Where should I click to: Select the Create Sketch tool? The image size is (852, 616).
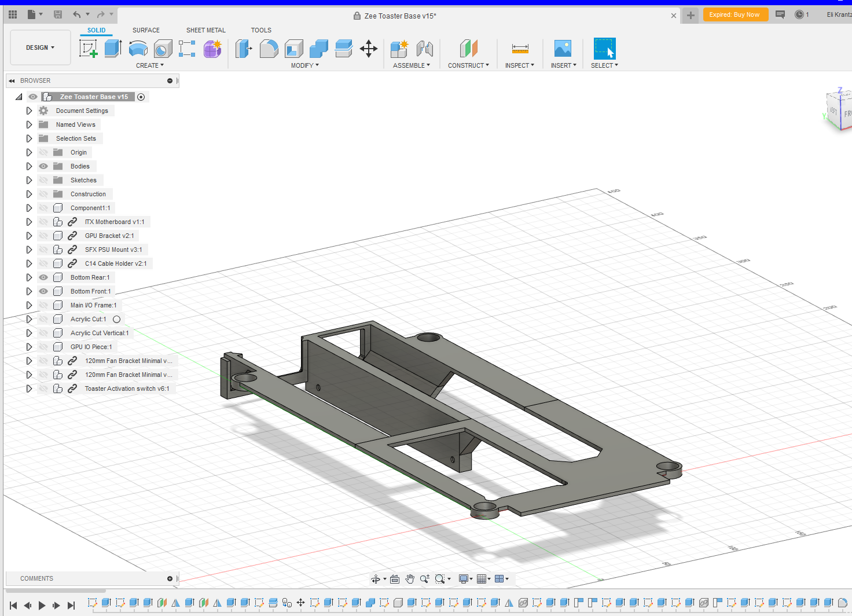(88, 49)
